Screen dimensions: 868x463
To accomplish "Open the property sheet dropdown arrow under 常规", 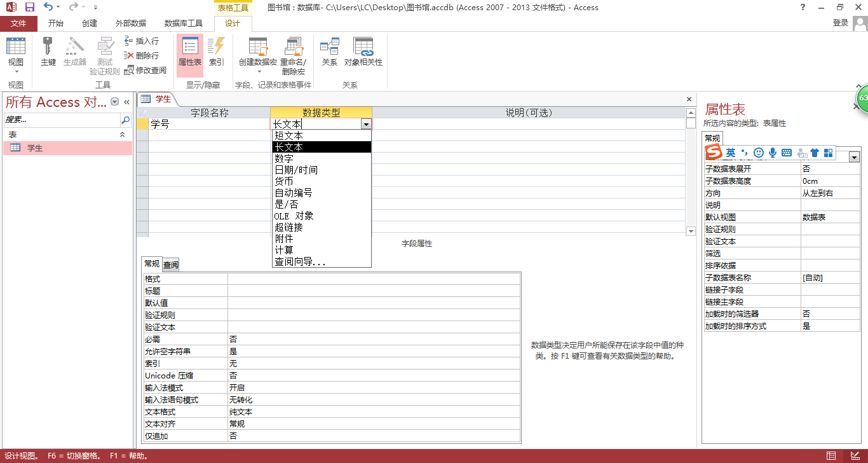I will 854,157.
